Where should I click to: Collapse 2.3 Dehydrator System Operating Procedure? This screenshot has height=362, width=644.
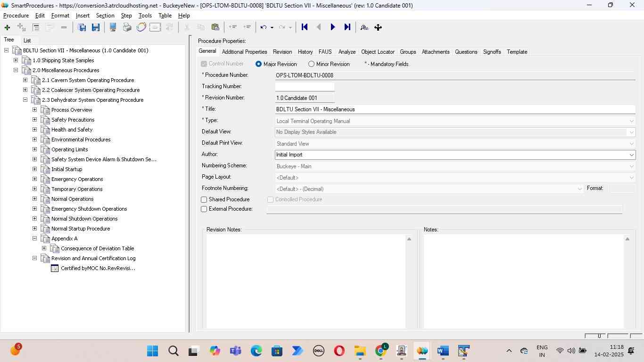25,100
